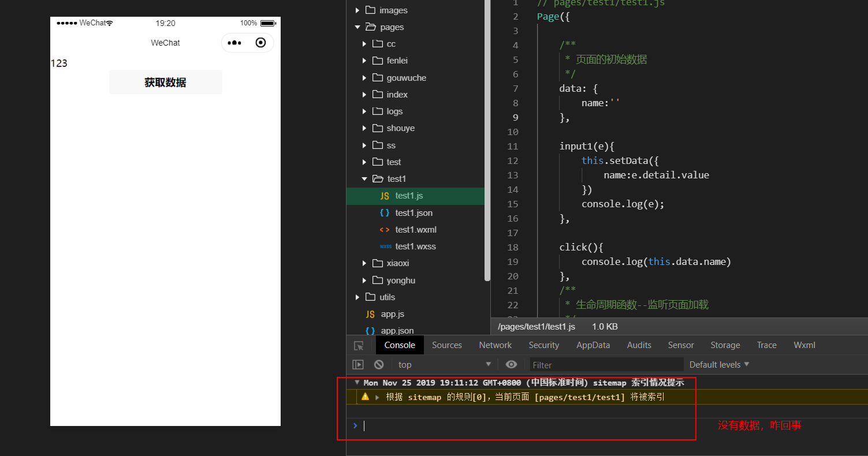868x456 pixels.
Task: Select the test folder row
Action: [x=415, y=162]
